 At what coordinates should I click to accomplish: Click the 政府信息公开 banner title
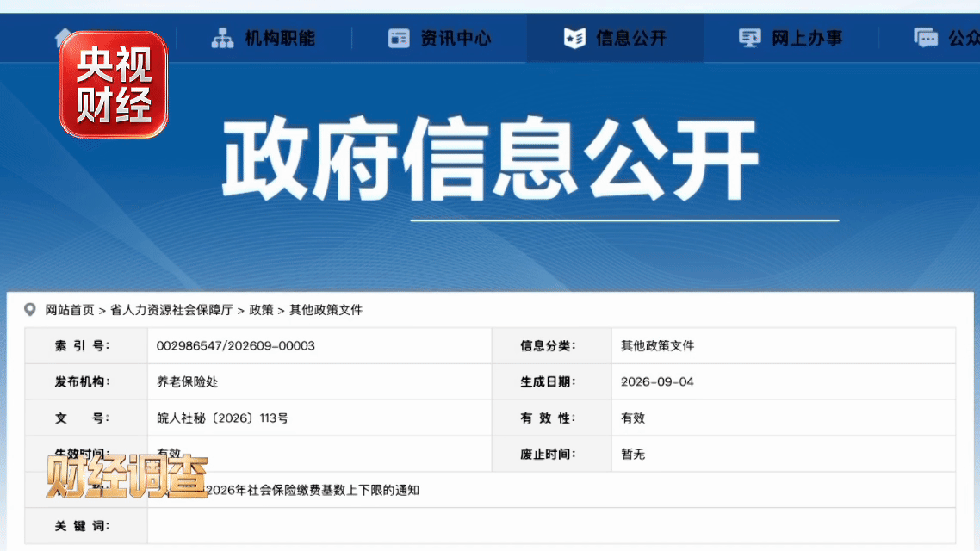[491, 158]
